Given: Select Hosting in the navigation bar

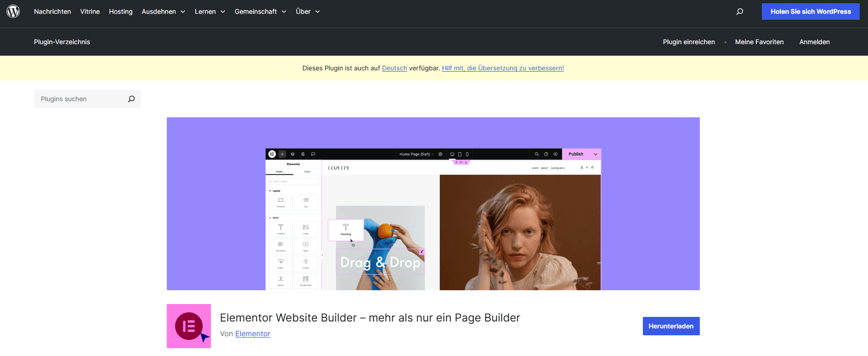Looking at the screenshot, I should [120, 11].
